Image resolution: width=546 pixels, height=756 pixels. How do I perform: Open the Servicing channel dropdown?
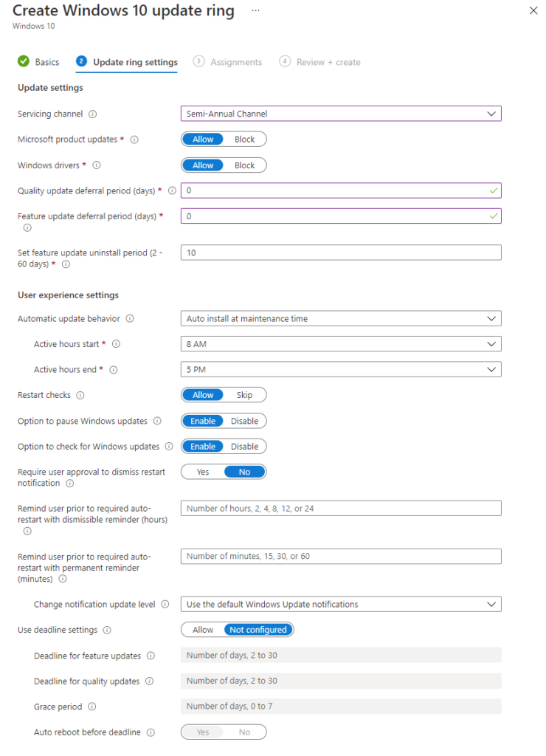click(x=340, y=114)
